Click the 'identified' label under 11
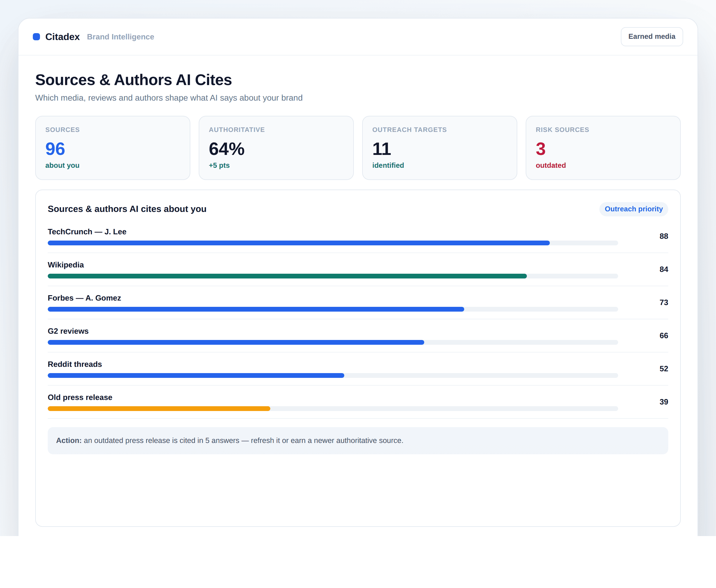Image resolution: width=716 pixels, height=588 pixels. coord(388,165)
